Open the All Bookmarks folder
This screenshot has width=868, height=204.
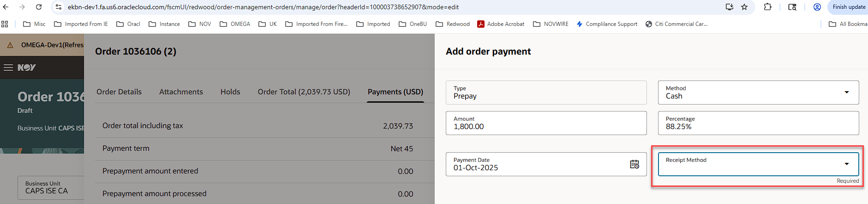pyautogui.click(x=848, y=24)
